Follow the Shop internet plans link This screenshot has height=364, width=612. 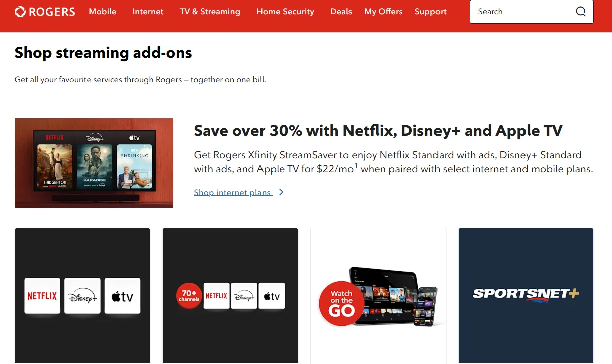(x=233, y=192)
